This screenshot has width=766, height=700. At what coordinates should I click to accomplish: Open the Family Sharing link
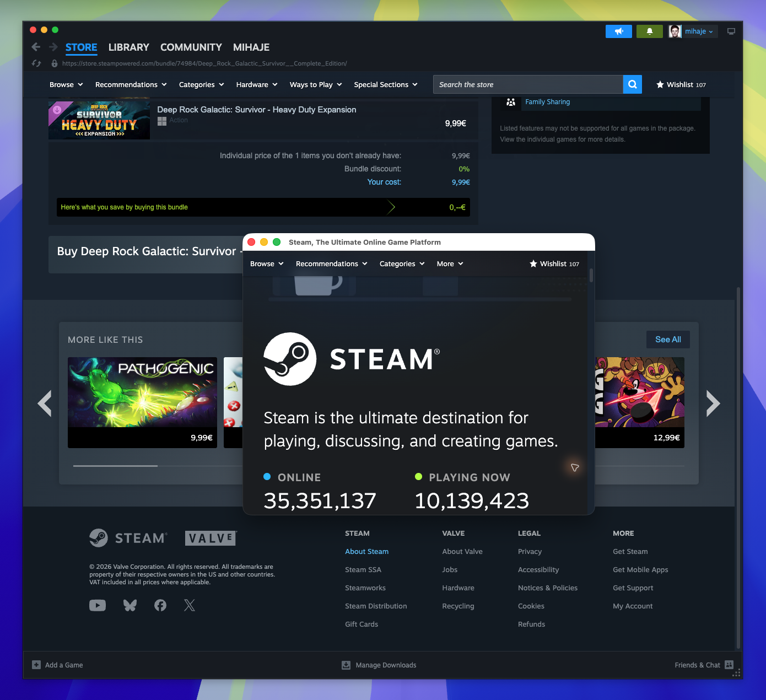pos(548,102)
